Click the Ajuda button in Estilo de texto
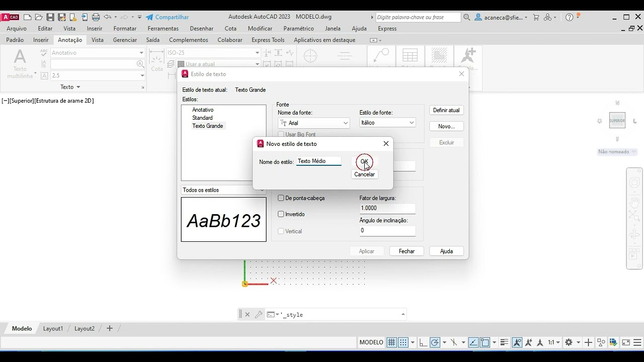Image resolution: width=644 pixels, height=362 pixels. point(446,251)
